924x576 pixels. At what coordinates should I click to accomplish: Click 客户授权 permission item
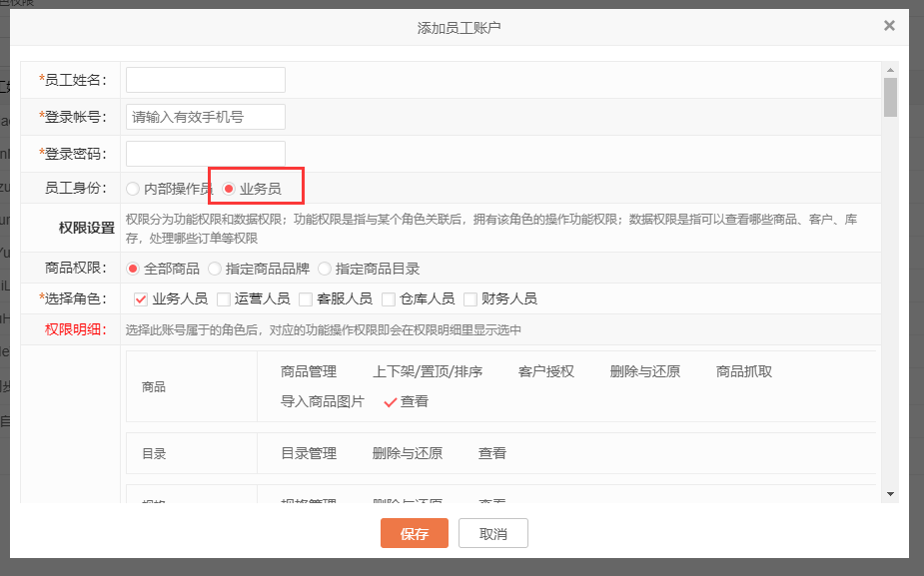(545, 371)
